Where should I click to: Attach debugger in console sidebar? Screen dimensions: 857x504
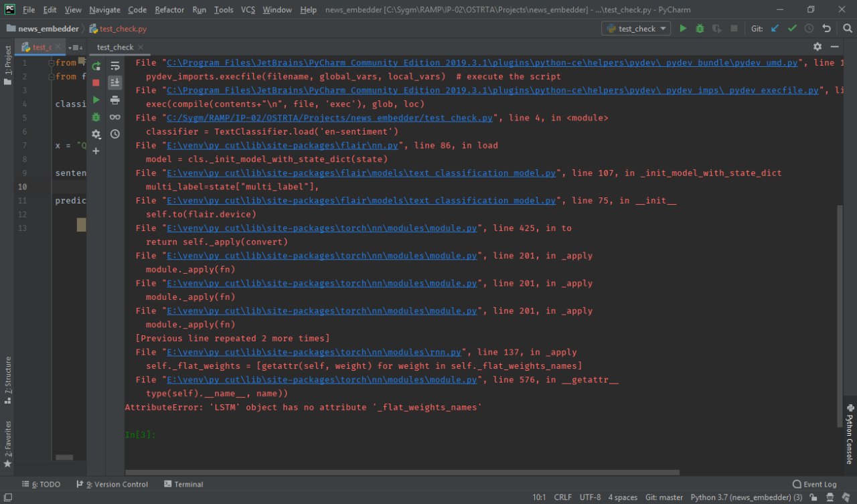[x=96, y=117]
